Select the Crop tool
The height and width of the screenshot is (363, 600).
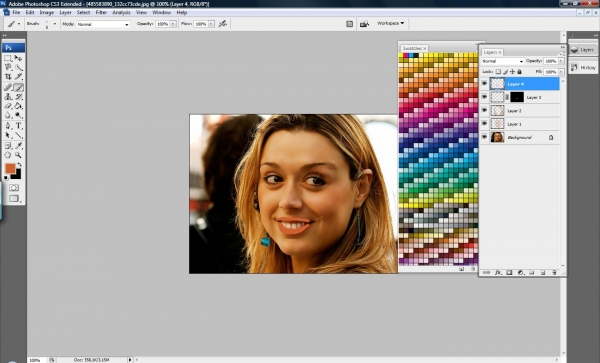point(8,77)
